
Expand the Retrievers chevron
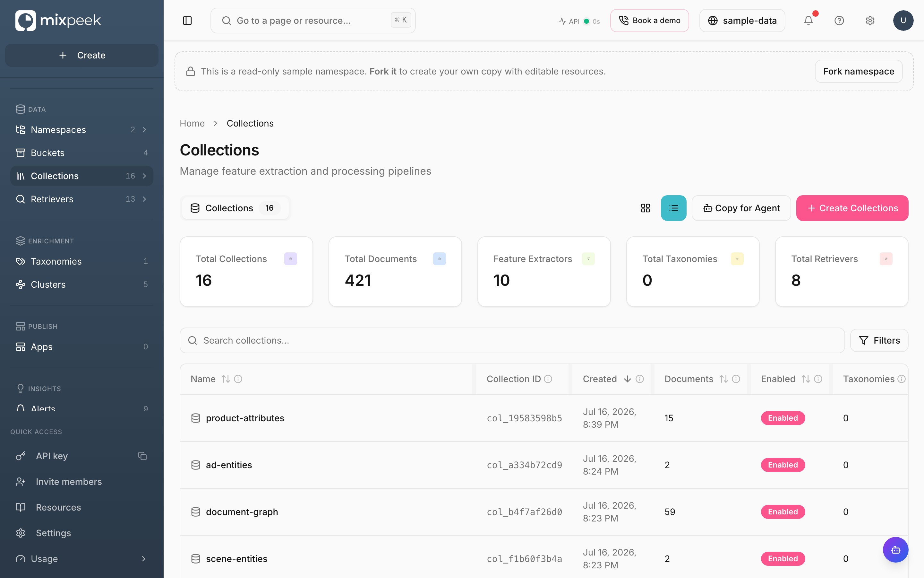coord(144,199)
